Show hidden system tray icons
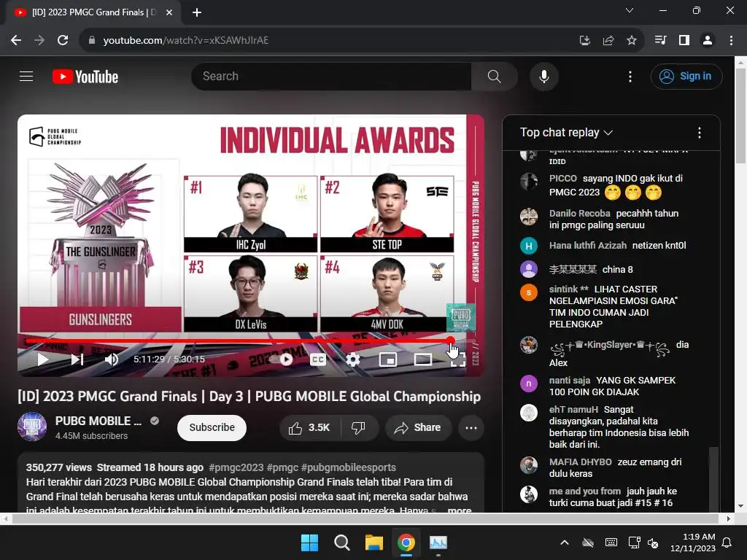 (565, 542)
